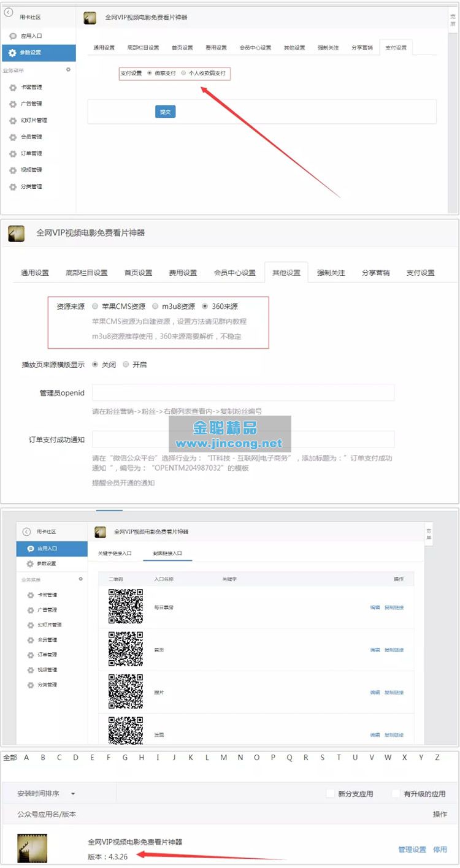
Task: Open 分享营销 tab in the payment-settings window
Action: point(362,48)
